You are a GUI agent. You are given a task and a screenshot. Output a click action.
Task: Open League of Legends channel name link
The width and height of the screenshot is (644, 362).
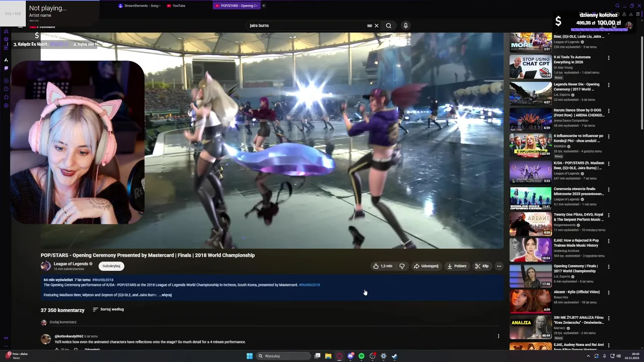tap(71, 263)
